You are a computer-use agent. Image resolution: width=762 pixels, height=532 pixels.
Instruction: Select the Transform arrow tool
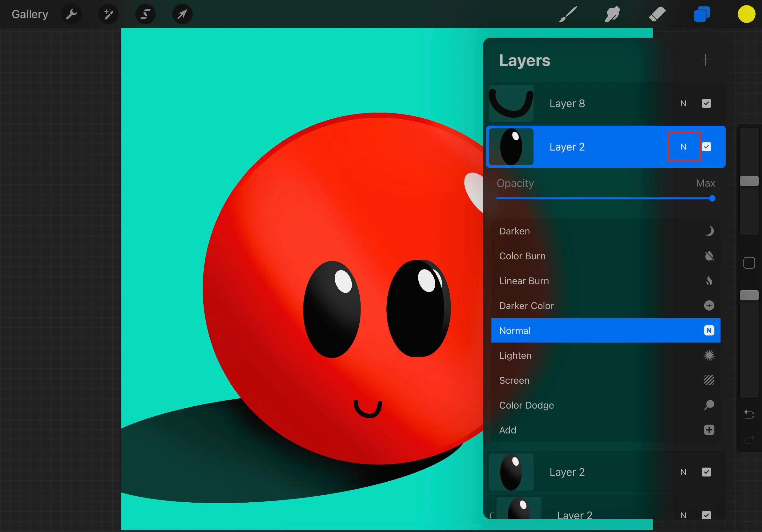click(x=182, y=14)
